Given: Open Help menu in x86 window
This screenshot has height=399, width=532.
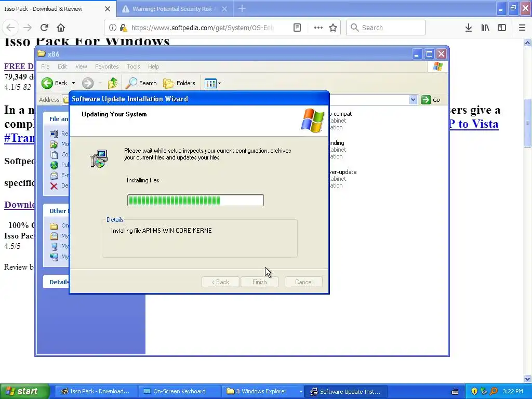Looking at the screenshot, I should pos(153,66).
